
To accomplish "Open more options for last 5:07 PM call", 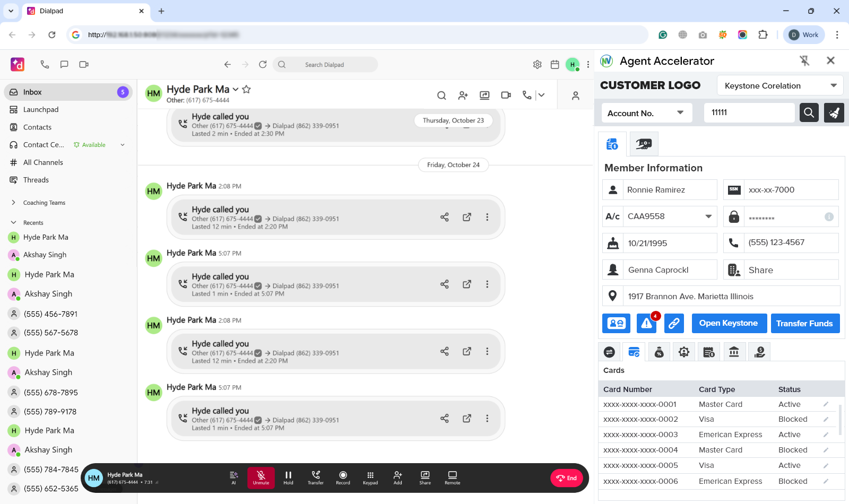I will (487, 419).
